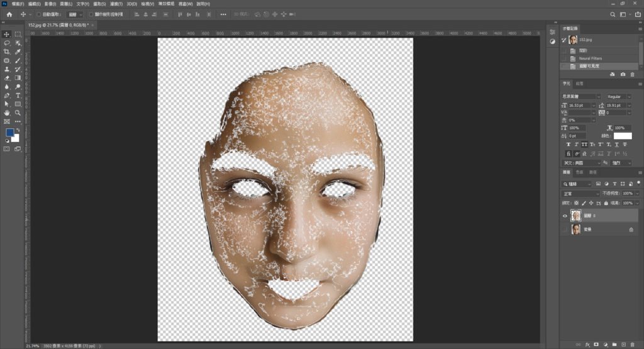Click the foreground blue color swatch

10,133
